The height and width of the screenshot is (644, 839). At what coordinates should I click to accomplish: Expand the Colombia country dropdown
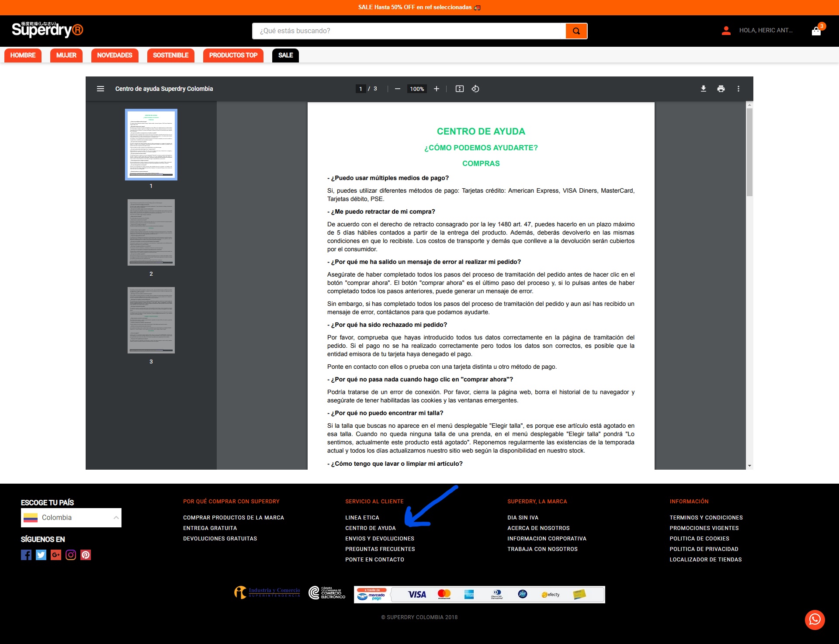[x=71, y=518]
